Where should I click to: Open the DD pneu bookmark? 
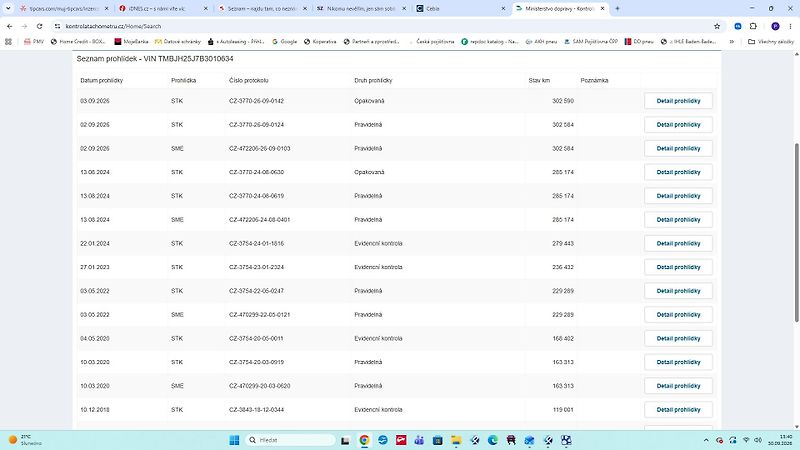pos(639,41)
